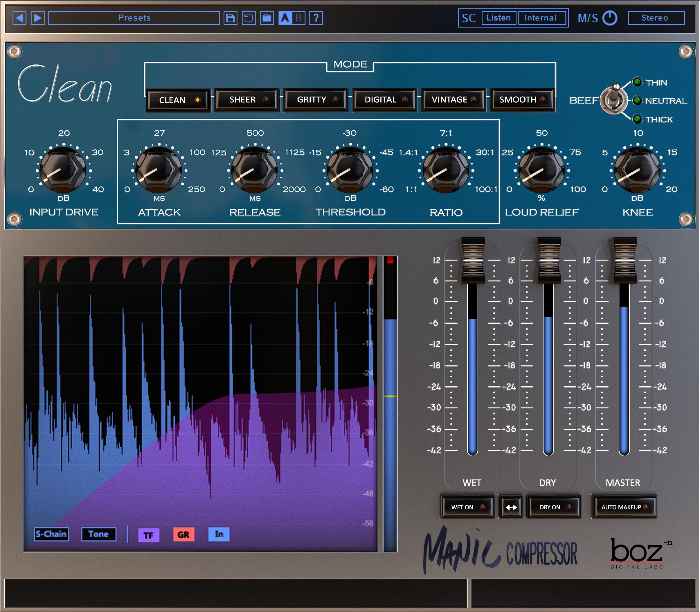Click the wet/dry link arrow icon
The height and width of the screenshot is (612, 700).
pyautogui.click(x=511, y=507)
